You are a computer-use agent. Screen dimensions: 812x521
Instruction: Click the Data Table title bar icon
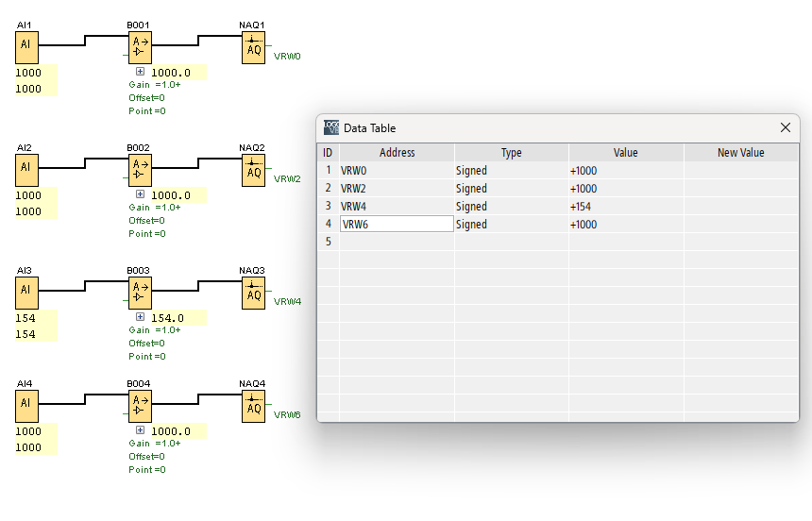point(330,127)
